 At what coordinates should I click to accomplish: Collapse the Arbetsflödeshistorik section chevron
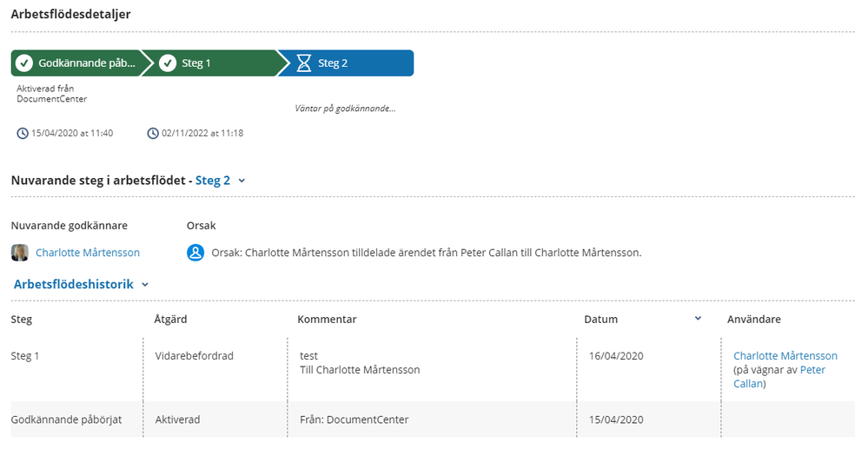tap(145, 284)
